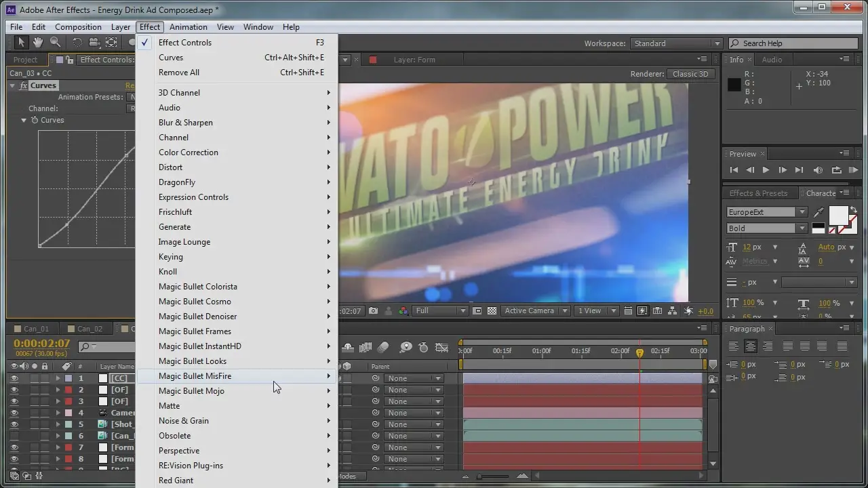
Task: Toggle visibility of layer 7 Form
Action: point(14,448)
